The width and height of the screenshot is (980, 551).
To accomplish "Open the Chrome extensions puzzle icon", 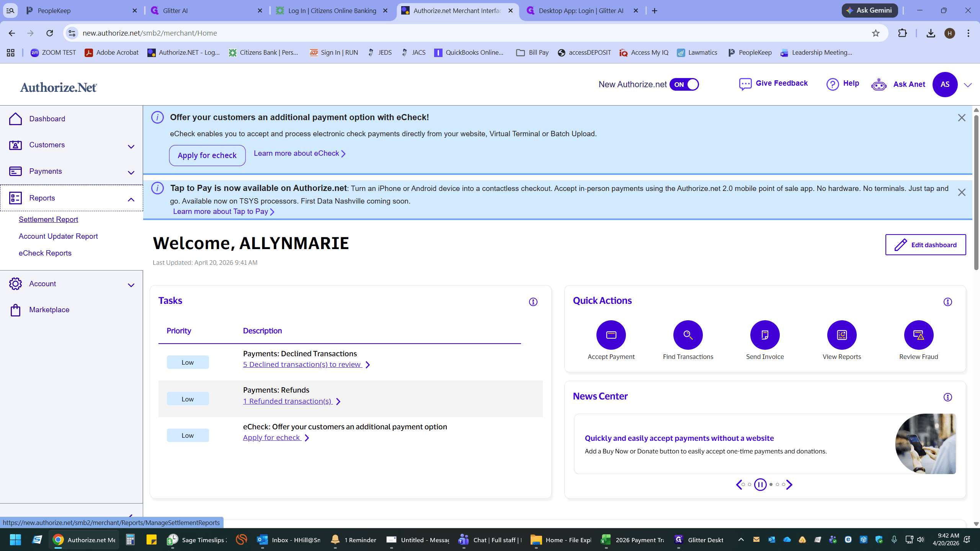I will [x=902, y=33].
